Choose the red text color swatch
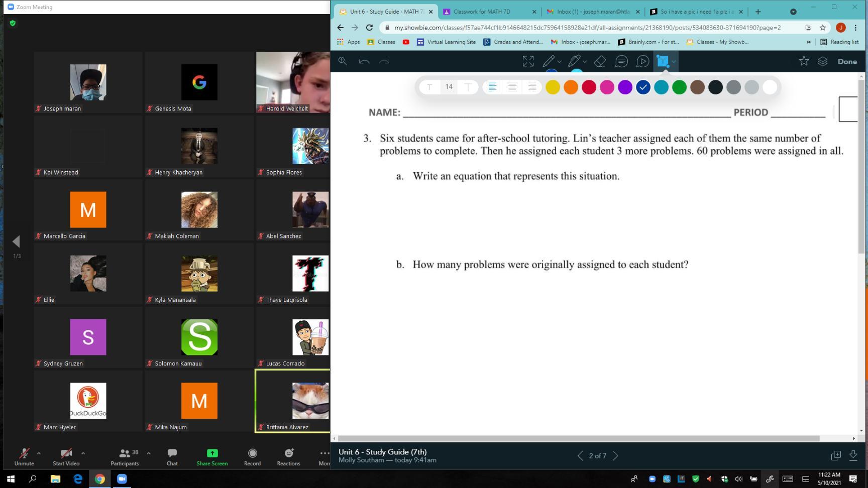 [589, 87]
